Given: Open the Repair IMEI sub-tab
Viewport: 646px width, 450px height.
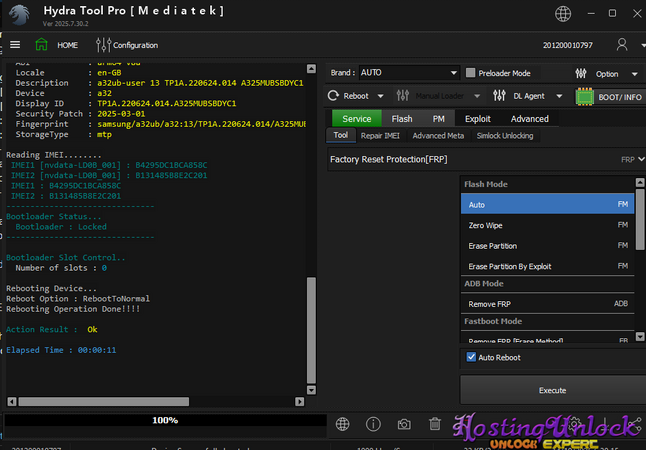Looking at the screenshot, I should (x=380, y=135).
